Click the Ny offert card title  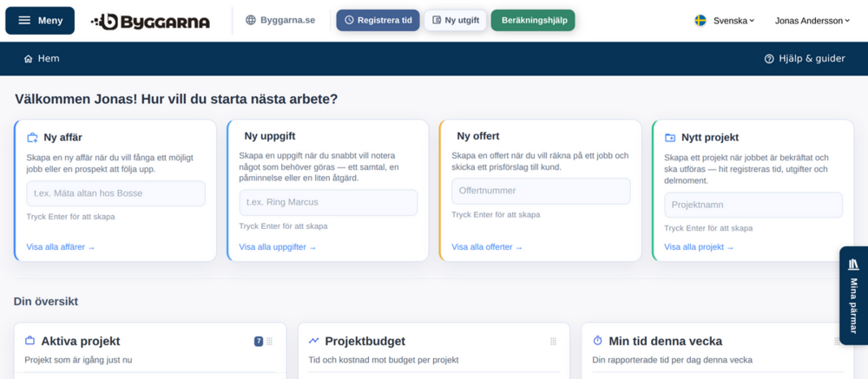pyautogui.click(x=478, y=136)
